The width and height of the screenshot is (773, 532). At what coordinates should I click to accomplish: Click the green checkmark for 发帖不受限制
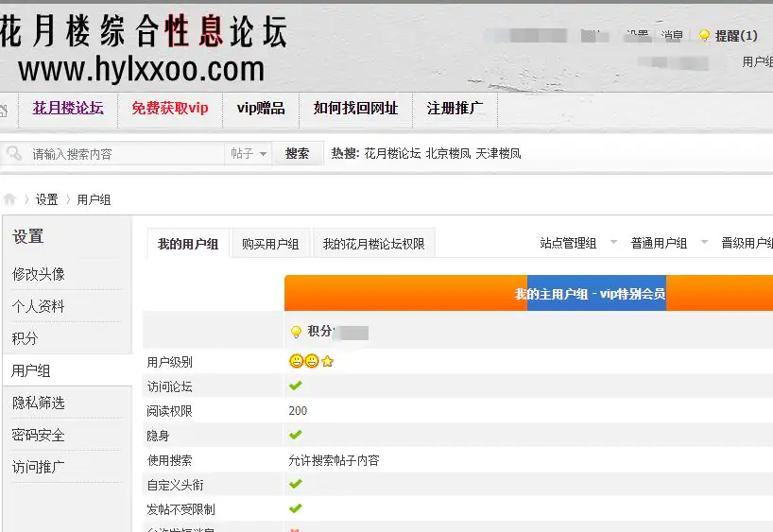(x=295, y=508)
